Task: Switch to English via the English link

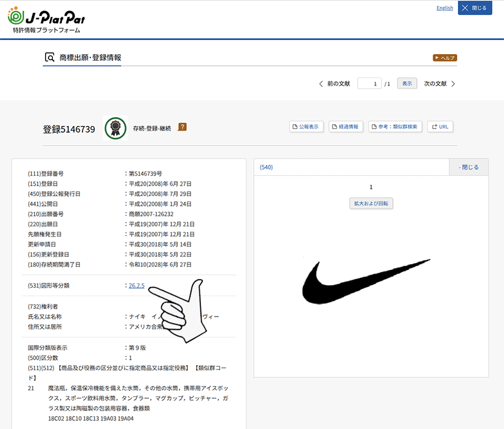Action: pyautogui.click(x=444, y=7)
